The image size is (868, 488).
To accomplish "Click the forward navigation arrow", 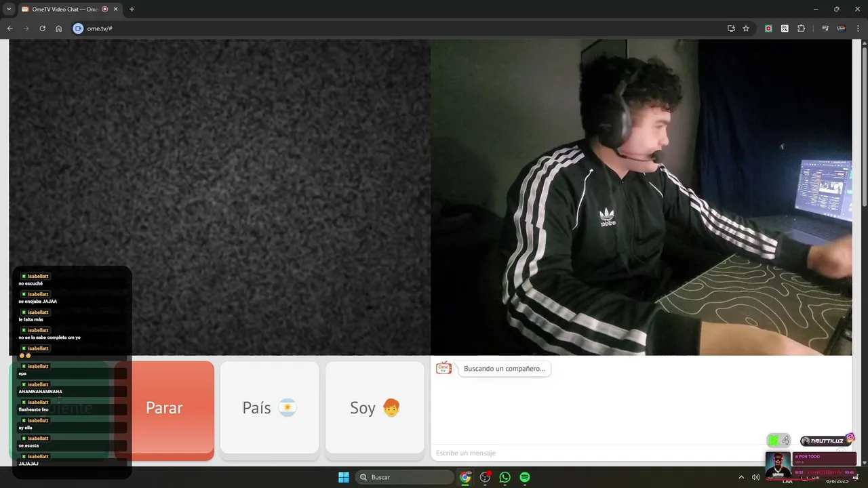I will pyautogui.click(x=26, y=28).
